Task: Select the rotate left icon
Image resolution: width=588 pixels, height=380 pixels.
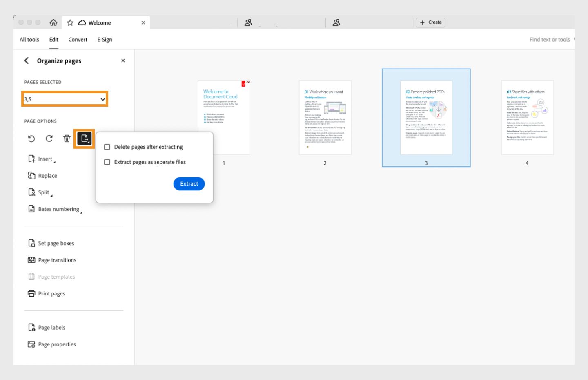Action: tap(31, 139)
